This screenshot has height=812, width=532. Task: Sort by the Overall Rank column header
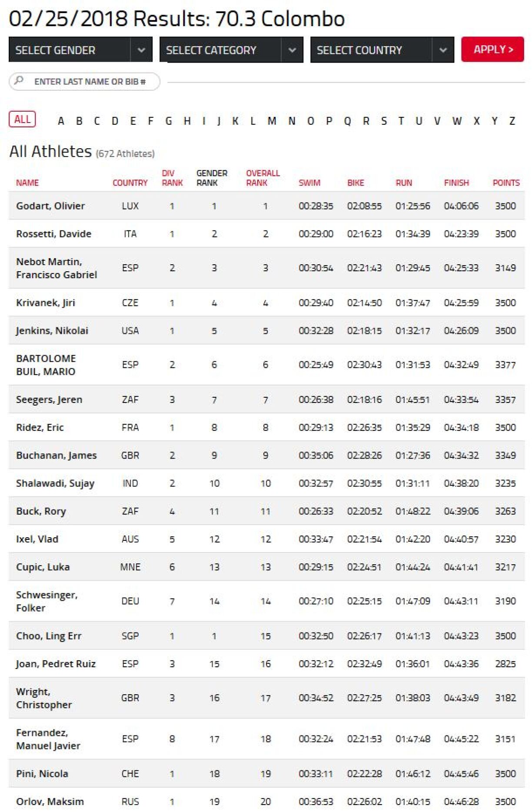[x=263, y=178]
